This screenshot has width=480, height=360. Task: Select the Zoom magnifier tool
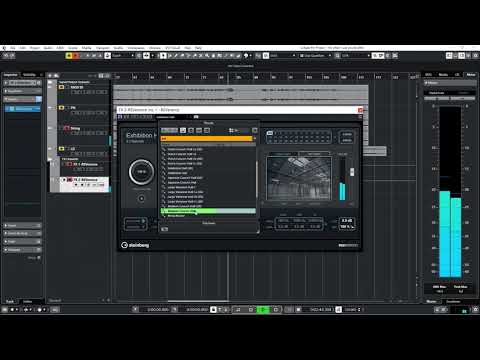pyautogui.click(x=207, y=56)
